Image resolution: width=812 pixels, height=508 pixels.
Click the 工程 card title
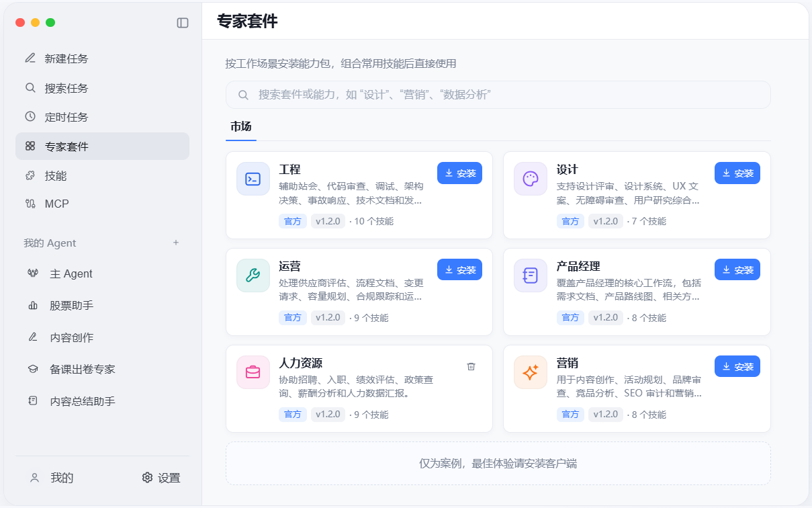(289, 169)
